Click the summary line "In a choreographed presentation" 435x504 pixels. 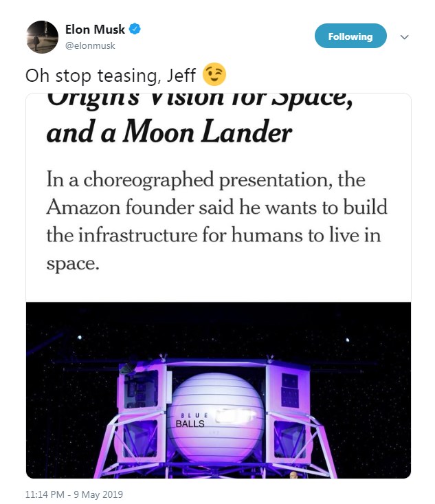click(205, 180)
